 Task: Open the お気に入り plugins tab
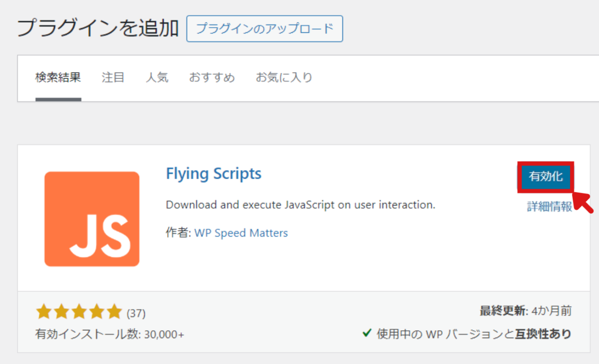pos(284,77)
